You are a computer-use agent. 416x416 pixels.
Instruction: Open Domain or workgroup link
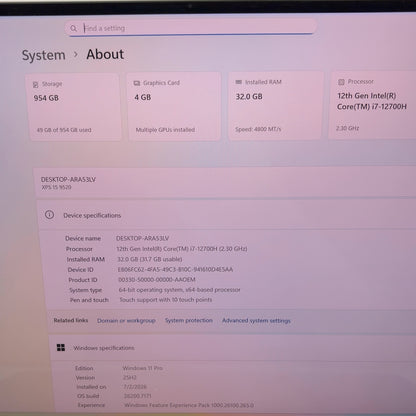(126, 320)
